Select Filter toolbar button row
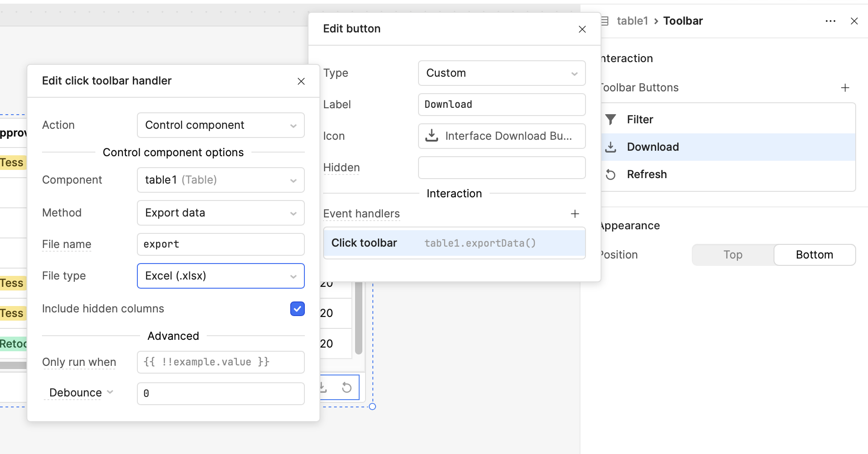Image resolution: width=868 pixels, height=454 pixels. [728, 120]
